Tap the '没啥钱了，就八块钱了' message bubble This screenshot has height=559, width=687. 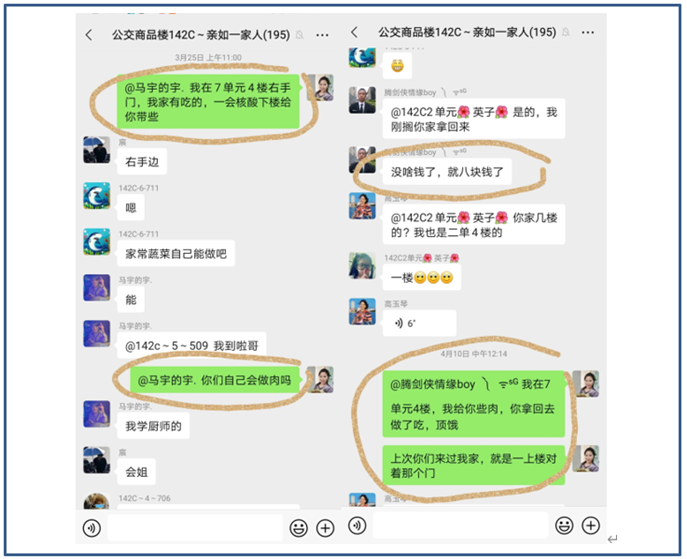click(447, 172)
